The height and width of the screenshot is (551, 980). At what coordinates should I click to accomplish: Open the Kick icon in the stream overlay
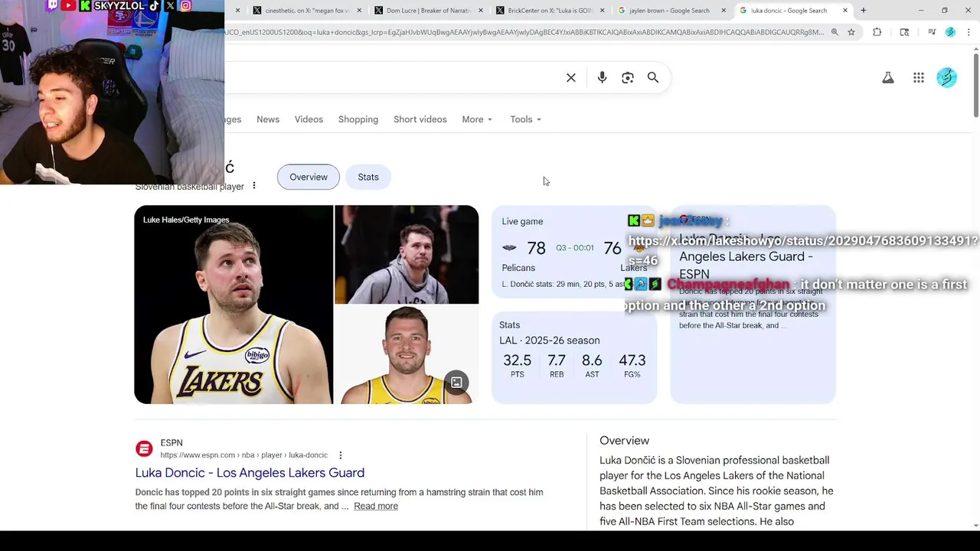(x=85, y=5)
